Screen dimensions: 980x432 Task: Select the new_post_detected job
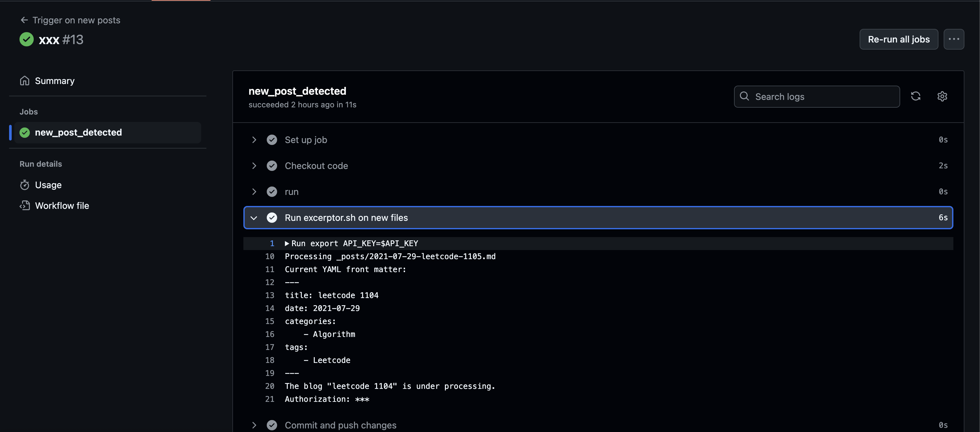point(108,133)
